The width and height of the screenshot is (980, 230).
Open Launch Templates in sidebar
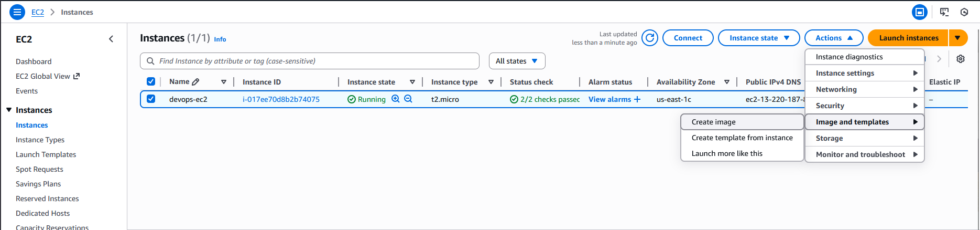pos(46,154)
